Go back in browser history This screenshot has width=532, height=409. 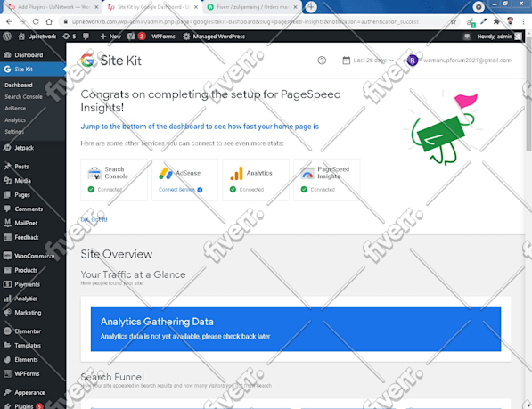[x=9, y=21]
